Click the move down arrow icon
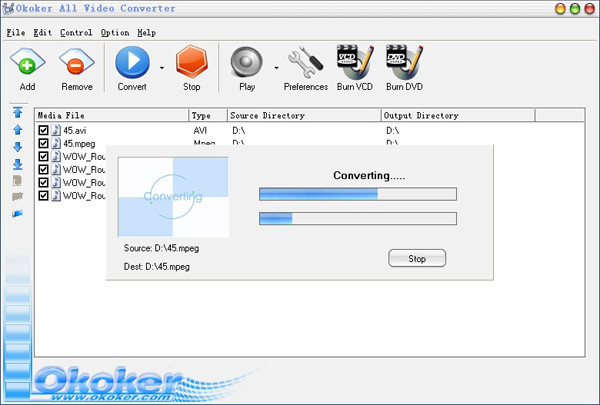600x405 pixels. pos(18,147)
